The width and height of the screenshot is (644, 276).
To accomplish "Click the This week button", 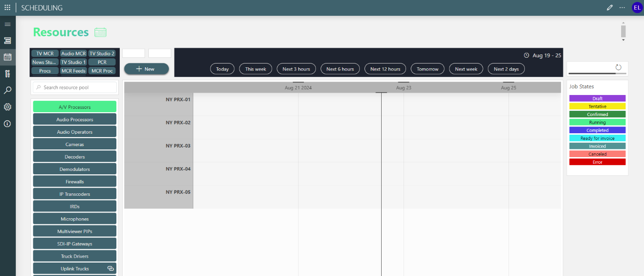I will (256, 69).
